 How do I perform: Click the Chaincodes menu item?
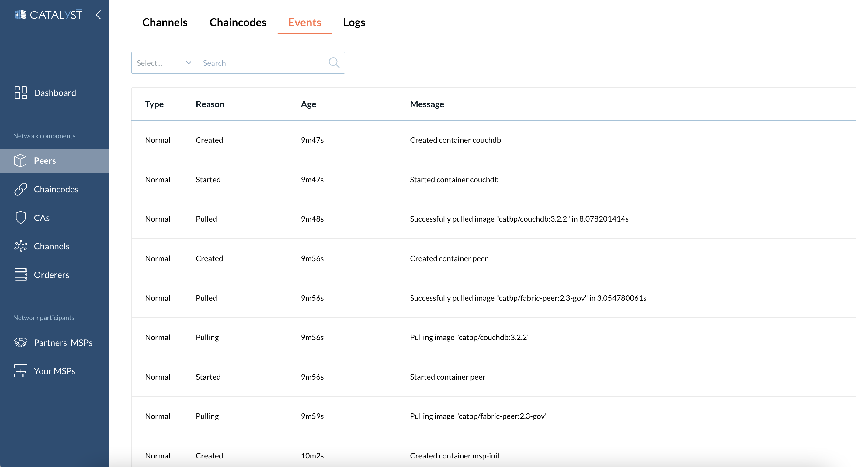point(56,189)
